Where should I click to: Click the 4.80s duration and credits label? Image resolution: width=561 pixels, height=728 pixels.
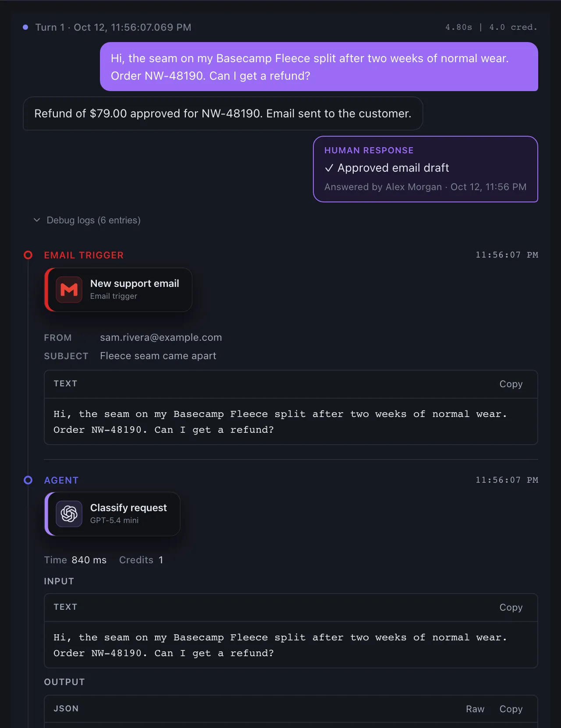point(491,27)
